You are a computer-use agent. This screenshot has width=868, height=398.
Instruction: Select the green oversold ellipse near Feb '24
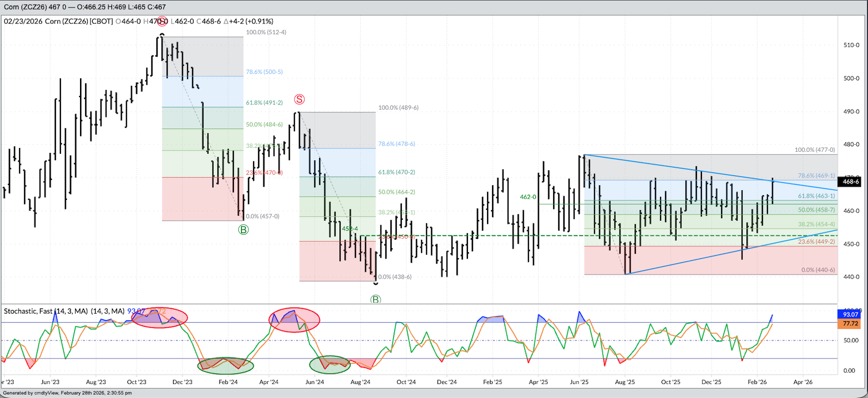click(x=225, y=366)
